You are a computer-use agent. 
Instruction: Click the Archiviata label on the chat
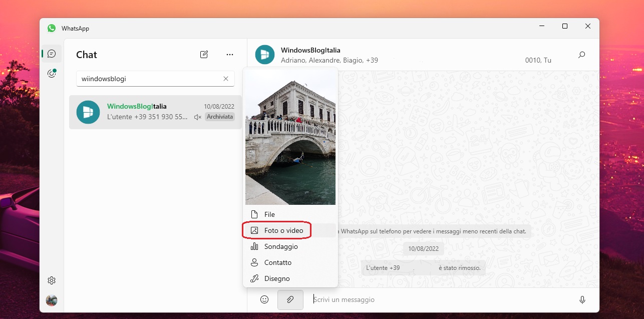(220, 117)
